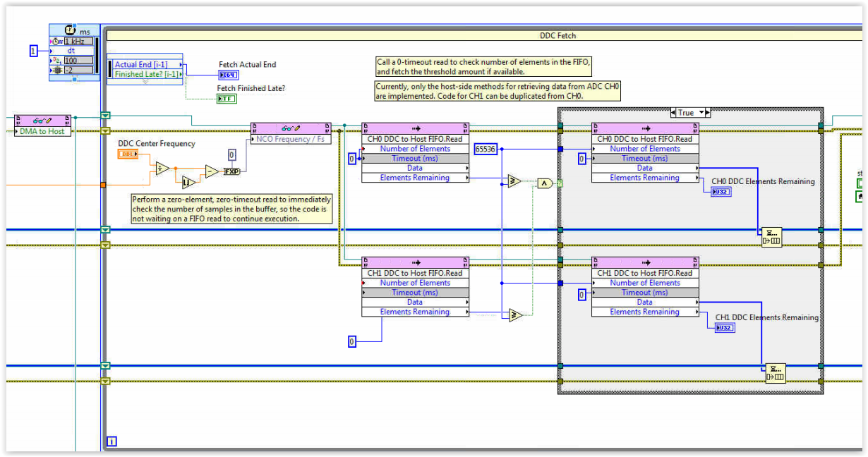Viewport: 868px width, 457px height.
Task: Select the Actual End [i-1] terminal
Action: click(x=147, y=64)
